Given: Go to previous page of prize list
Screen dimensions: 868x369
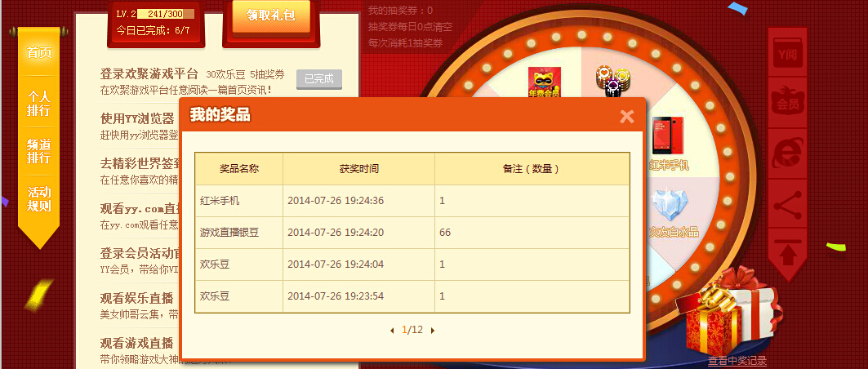Looking at the screenshot, I should point(392,331).
